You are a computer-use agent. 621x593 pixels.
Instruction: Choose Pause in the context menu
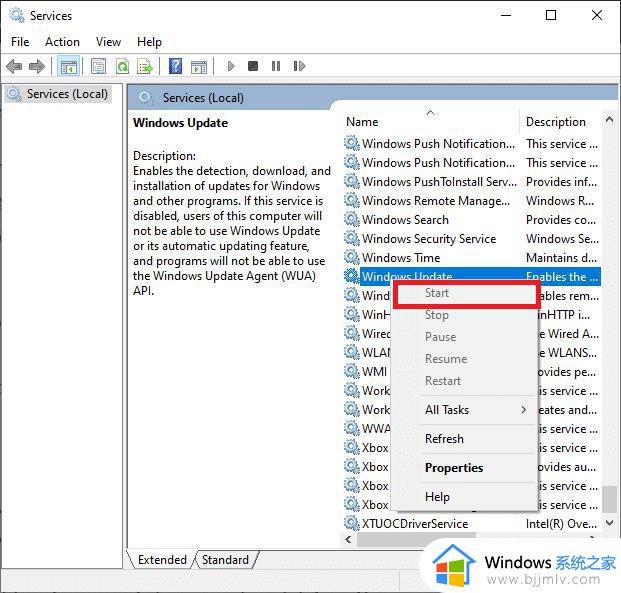(x=467, y=337)
